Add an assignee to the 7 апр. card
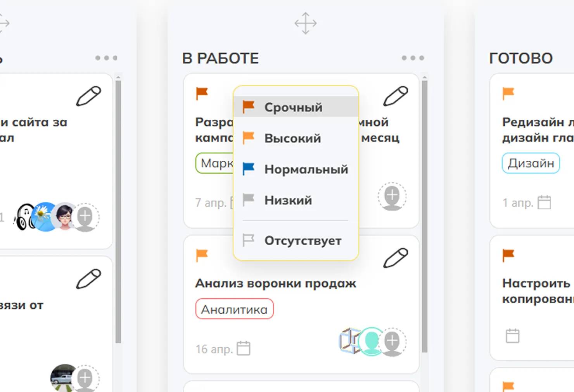 [392, 196]
